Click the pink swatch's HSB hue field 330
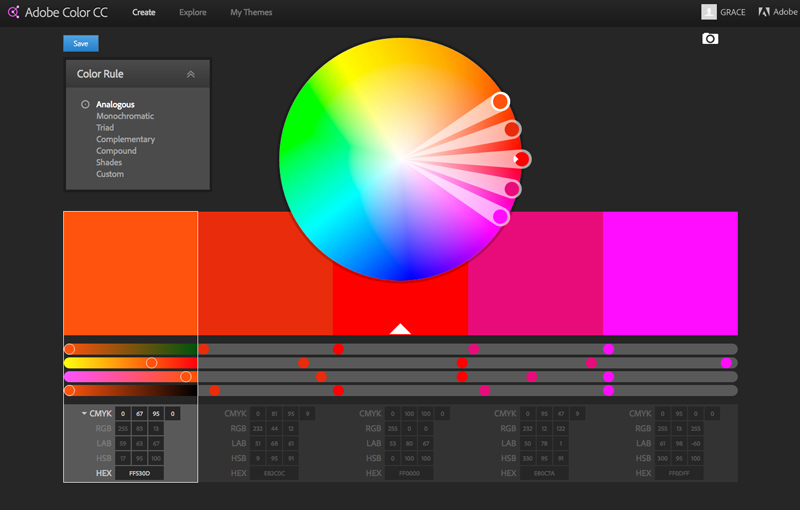The height and width of the screenshot is (510, 800). [528, 458]
